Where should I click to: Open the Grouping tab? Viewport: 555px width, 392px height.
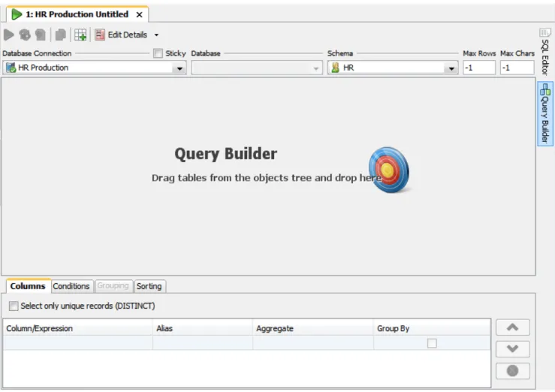pyautogui.click(x=113, y=285)
